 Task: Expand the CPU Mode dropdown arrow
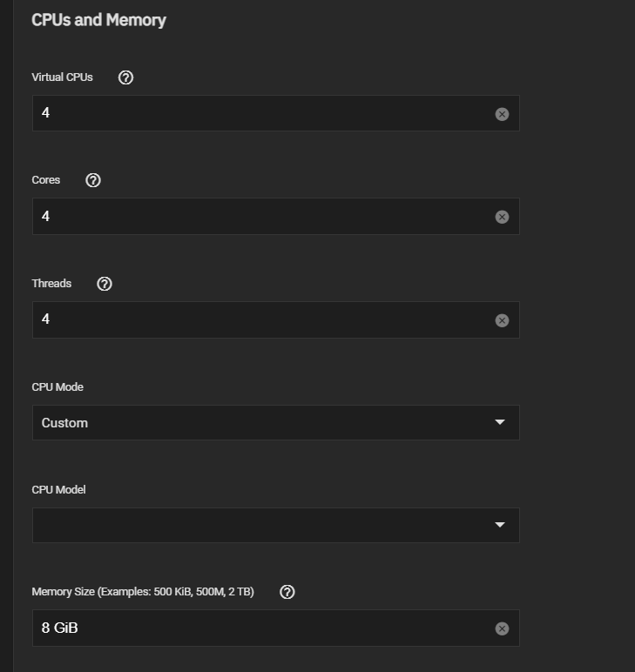499,422
